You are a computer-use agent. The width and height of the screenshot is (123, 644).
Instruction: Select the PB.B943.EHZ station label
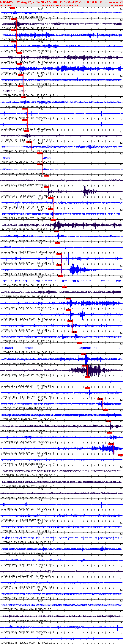point(28,174)
